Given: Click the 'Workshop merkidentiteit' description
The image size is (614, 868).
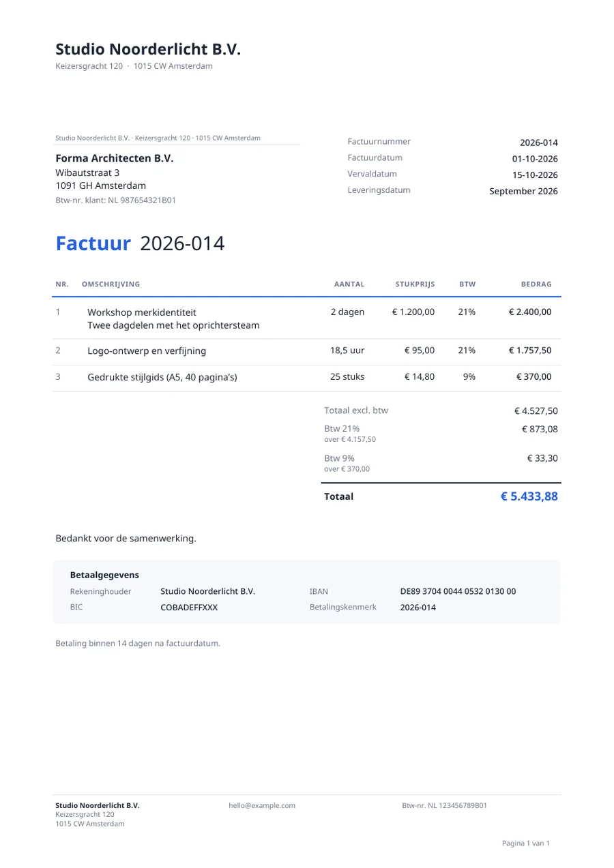Looking at the screenshot, I should (x=142, y=312).
